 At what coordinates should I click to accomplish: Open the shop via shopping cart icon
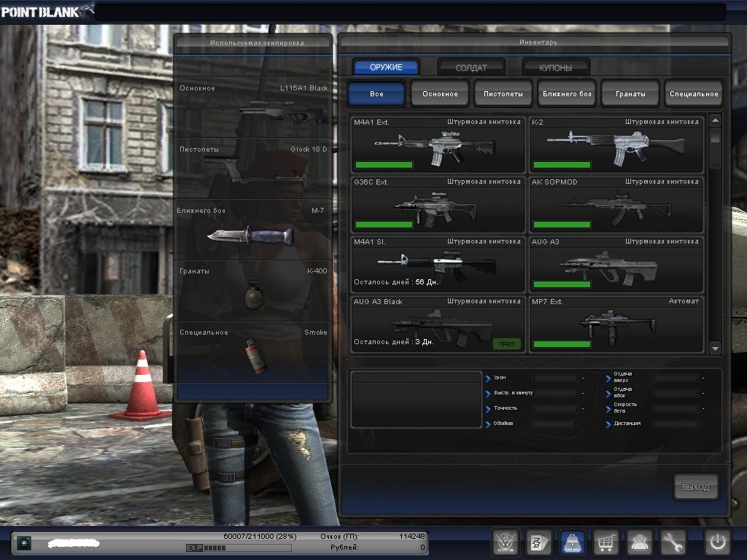click(x=605, y=542)
